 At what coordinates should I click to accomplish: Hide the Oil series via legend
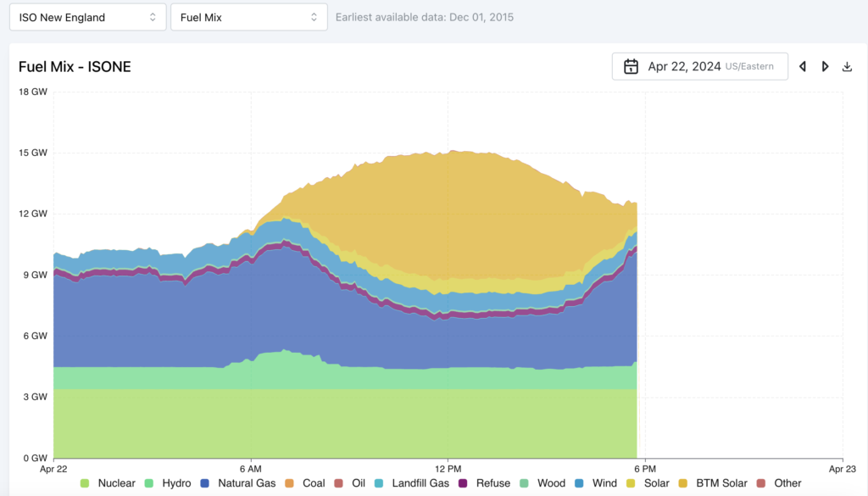[350, 483]
